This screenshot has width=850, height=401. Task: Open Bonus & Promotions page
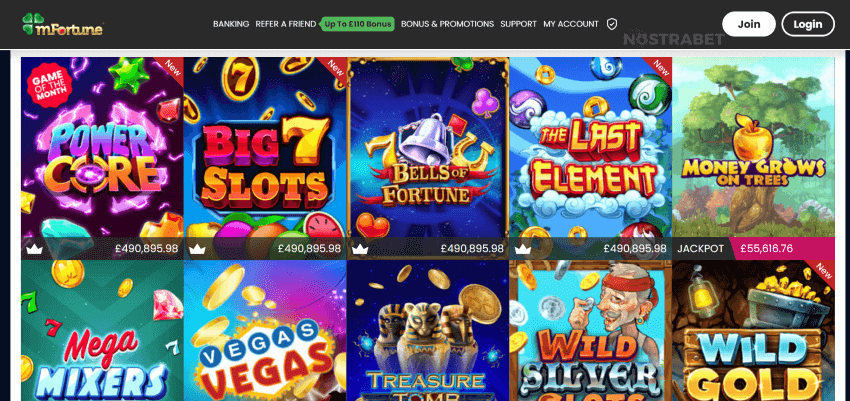point(447,24)
